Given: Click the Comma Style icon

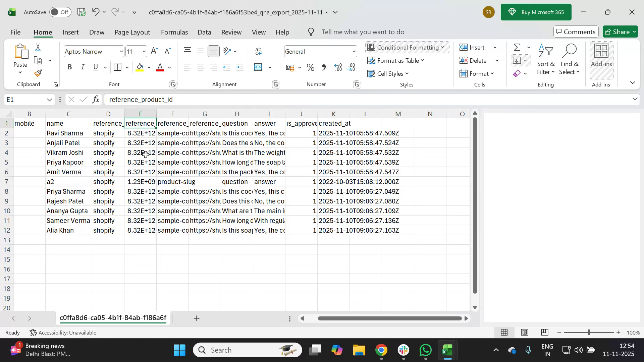Looking at the screenshot, I should click(324, 67).
